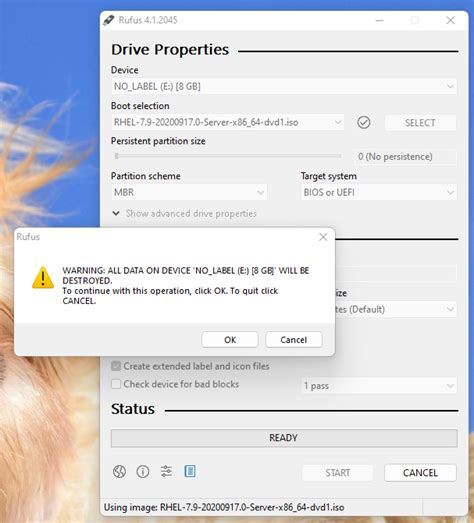
Task: Confirm the warning with OK
Action: click(230, 340)
